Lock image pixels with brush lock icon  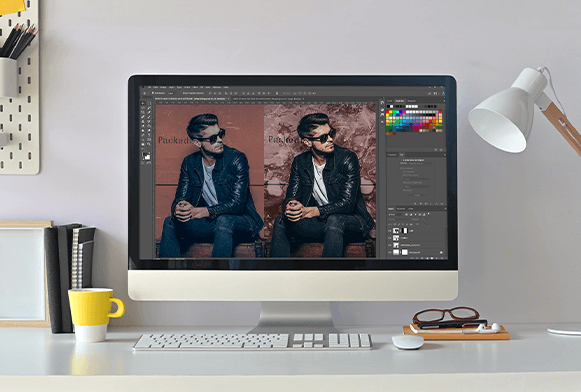[x=399, y=224]
